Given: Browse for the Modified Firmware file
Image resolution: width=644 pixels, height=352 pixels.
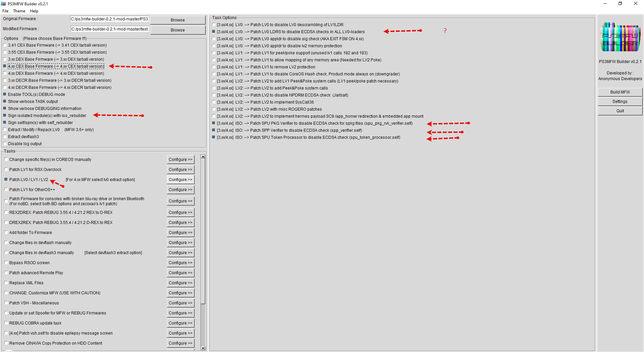Looking at the screenshot, I should [178, 30].
